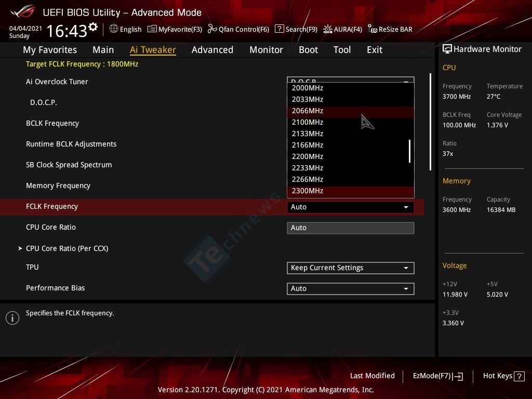Switch to My Favorites tab
The height and width of the screenshot is (399, 532).
[x=50, y=50]
